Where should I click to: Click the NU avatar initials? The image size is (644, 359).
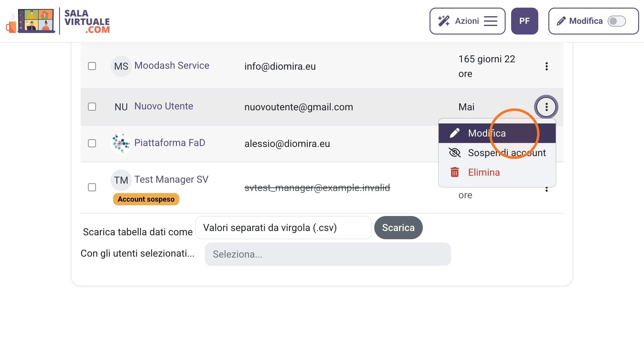pos(121,107)
